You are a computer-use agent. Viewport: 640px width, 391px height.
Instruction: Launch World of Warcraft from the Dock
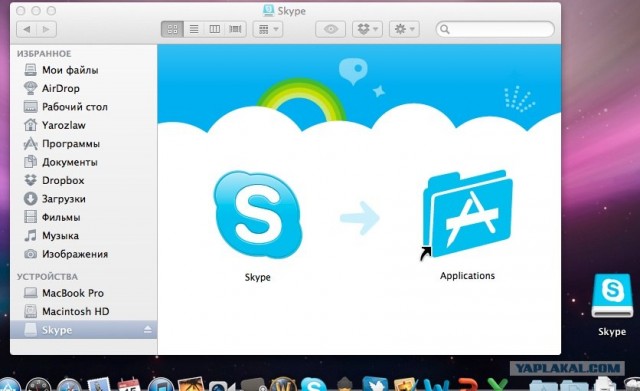283,384
